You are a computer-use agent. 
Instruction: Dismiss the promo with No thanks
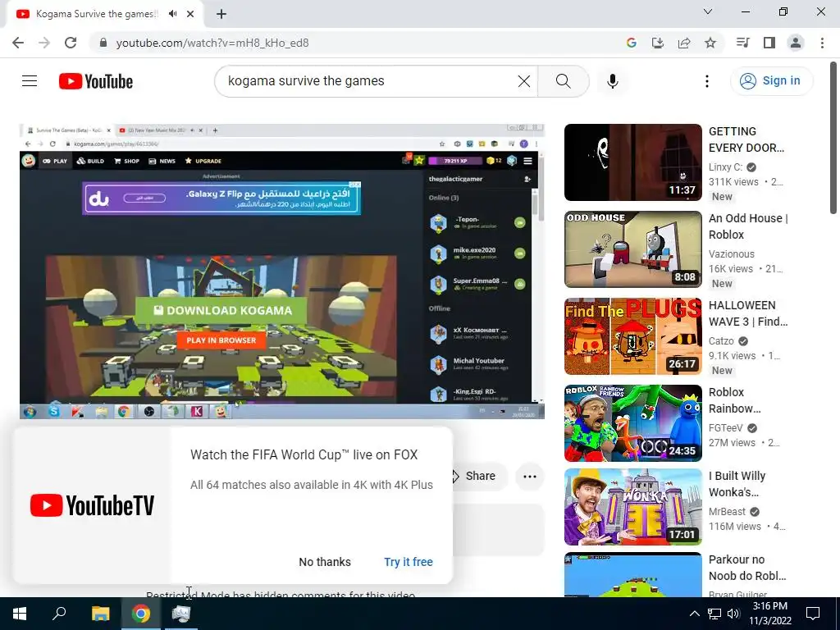click(x=325, y=562)
